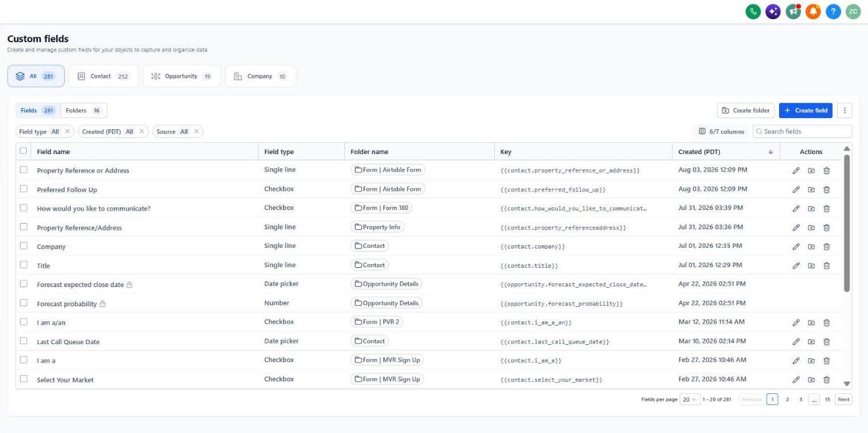The image size is (868, 433).
Task: Select the Folders 16 tab
Action: point(84,111)
